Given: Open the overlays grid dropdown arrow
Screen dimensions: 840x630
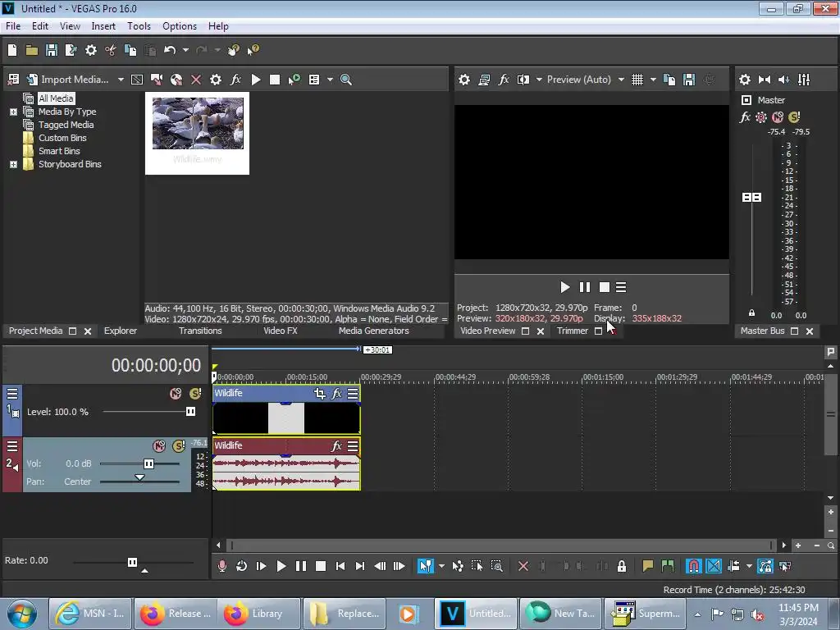Looking at the screenshot, I should click(x=652, y=80).
